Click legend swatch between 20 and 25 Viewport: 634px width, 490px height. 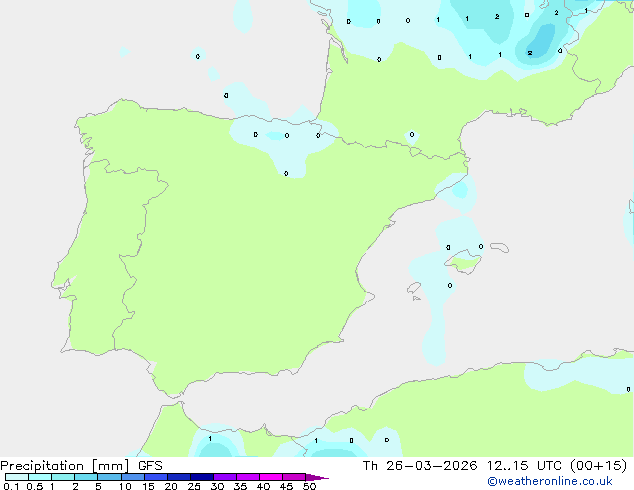179,477
